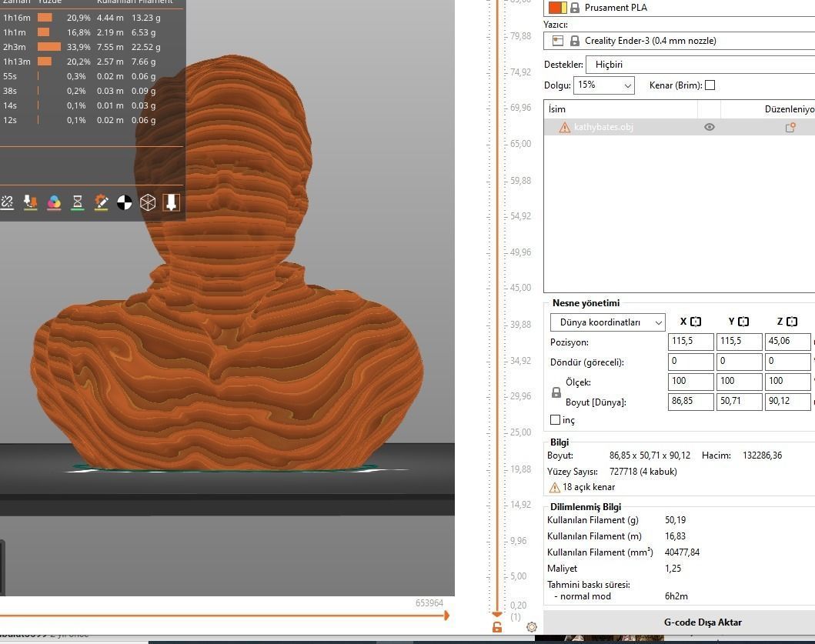Click the 2h3m legend row

coord(82,47)
